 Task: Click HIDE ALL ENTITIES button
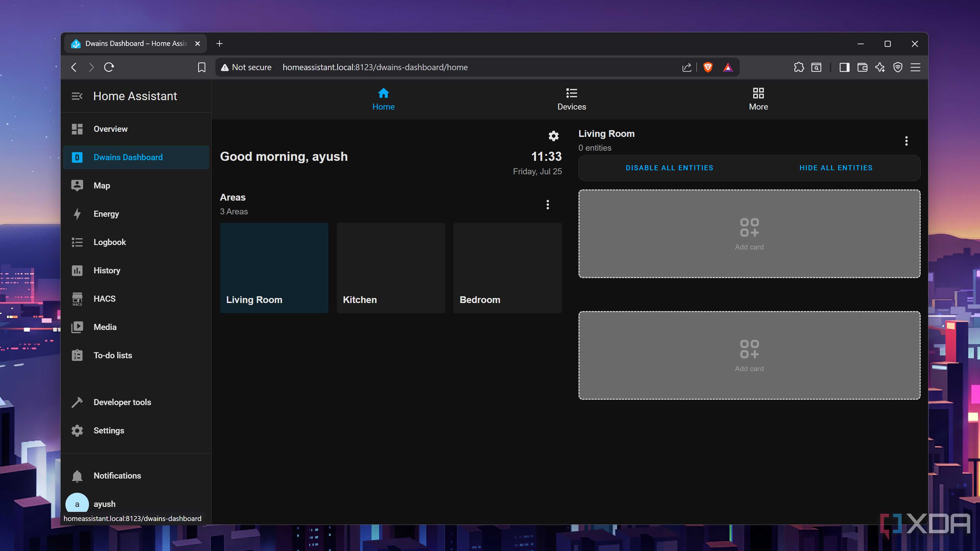[836, 168]
